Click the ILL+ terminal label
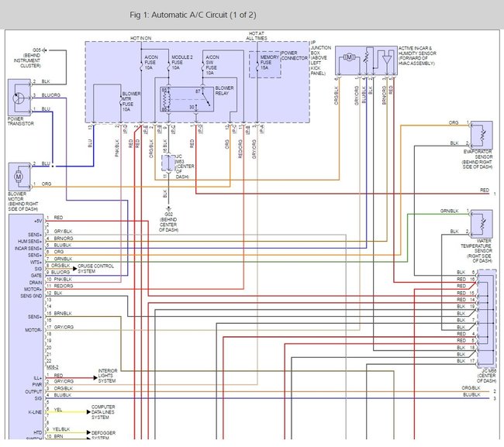This screenshot has height=447, width=504. 38,378
